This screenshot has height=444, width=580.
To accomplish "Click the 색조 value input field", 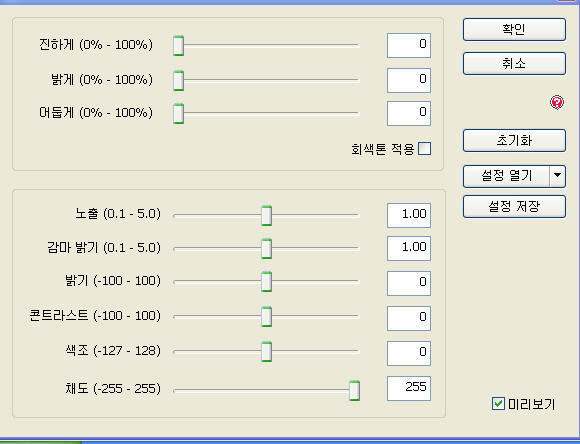I will pos(409,353).
